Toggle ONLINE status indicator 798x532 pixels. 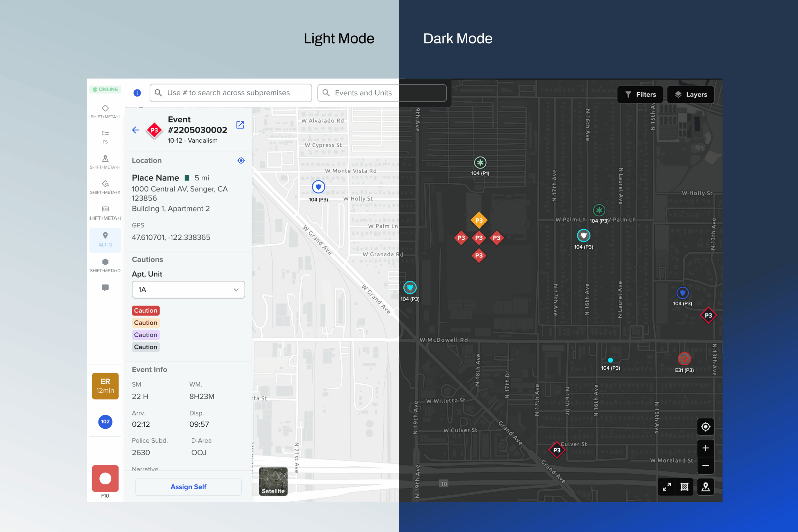[x=105, y=90]
